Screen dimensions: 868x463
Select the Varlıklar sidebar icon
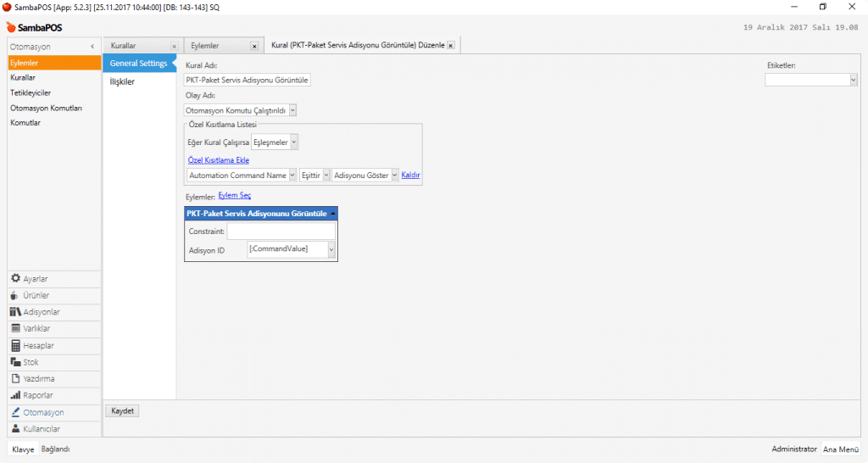(15, 328)
